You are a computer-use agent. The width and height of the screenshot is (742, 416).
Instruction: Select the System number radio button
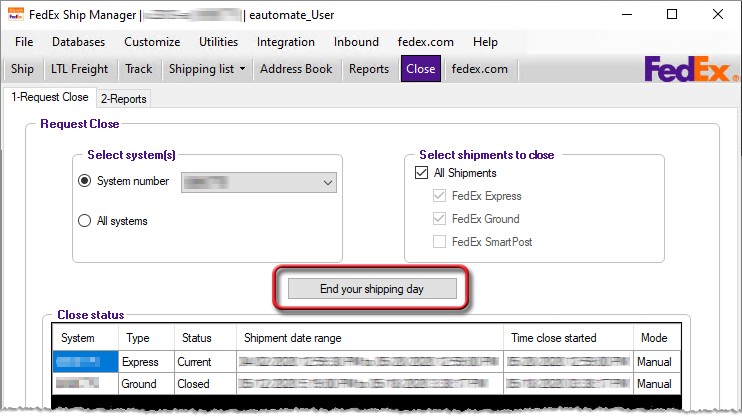point(84,181)
